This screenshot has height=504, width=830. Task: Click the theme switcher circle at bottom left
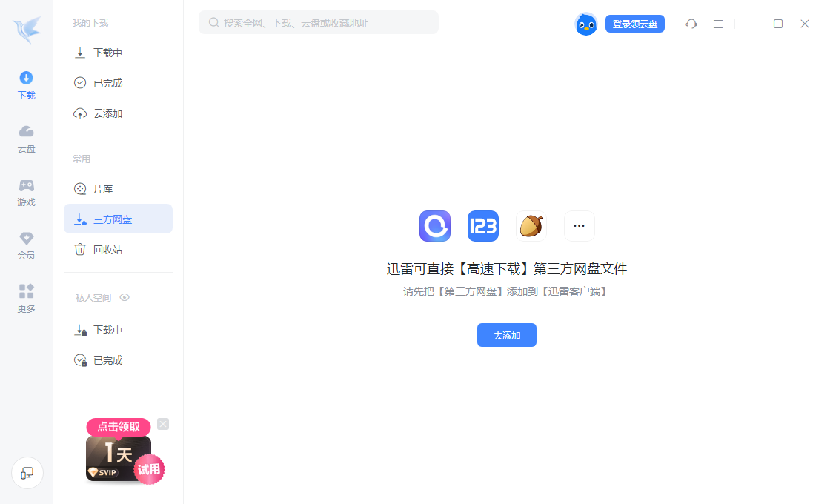pos(27,473)
